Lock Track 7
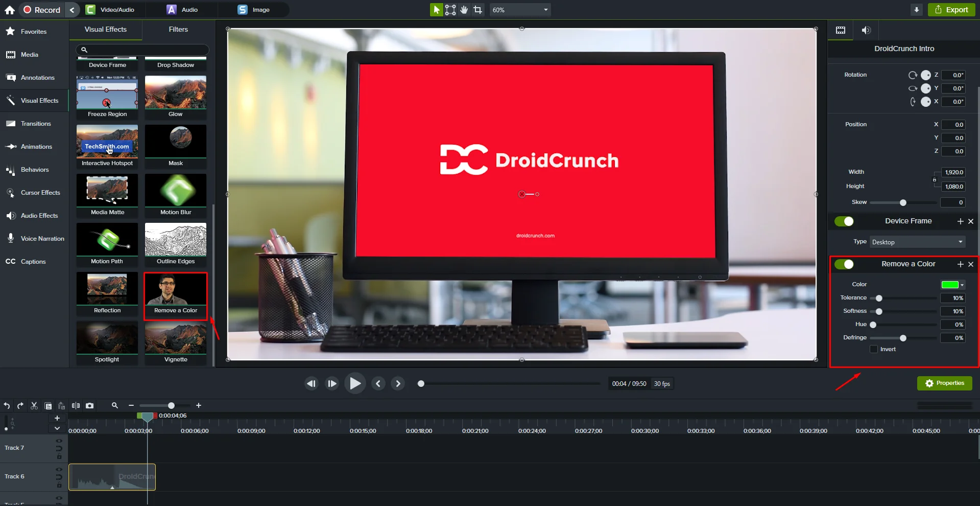The width and height of the screenshot is (980, 506). point(59,456)
